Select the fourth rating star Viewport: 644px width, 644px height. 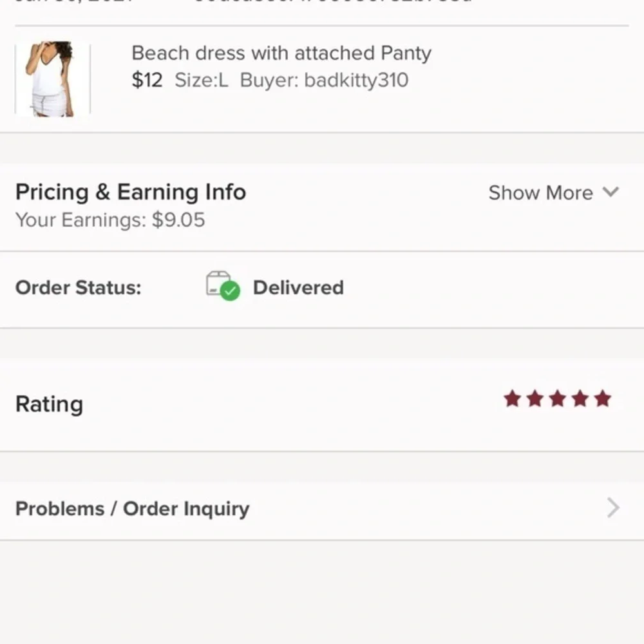tap(579, 399)
